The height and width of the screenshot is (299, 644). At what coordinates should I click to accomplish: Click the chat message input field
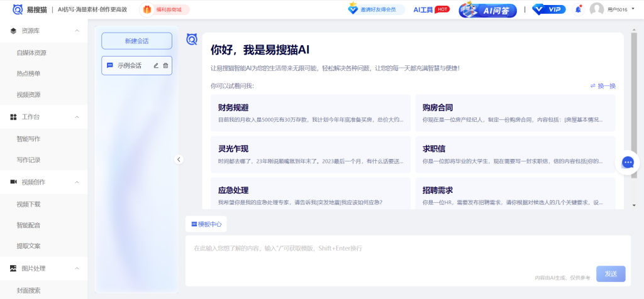(377, 249)
